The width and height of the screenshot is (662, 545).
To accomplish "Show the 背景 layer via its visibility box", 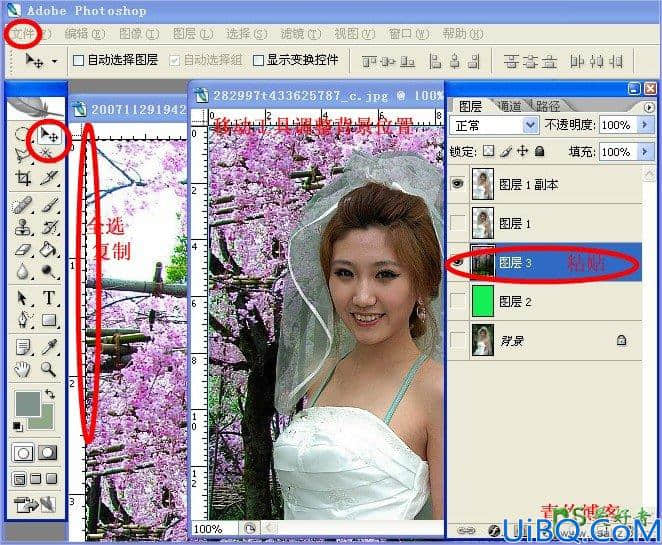I will click(x=458, y=340).
